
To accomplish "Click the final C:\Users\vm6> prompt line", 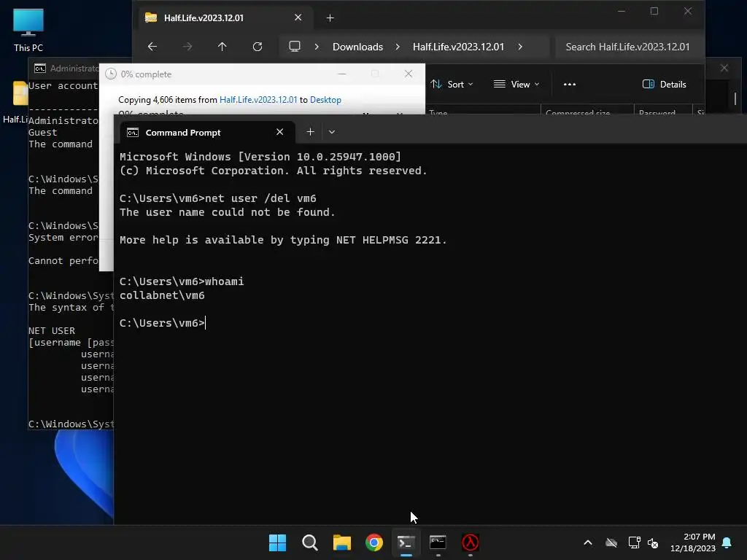I will (162, 323).
